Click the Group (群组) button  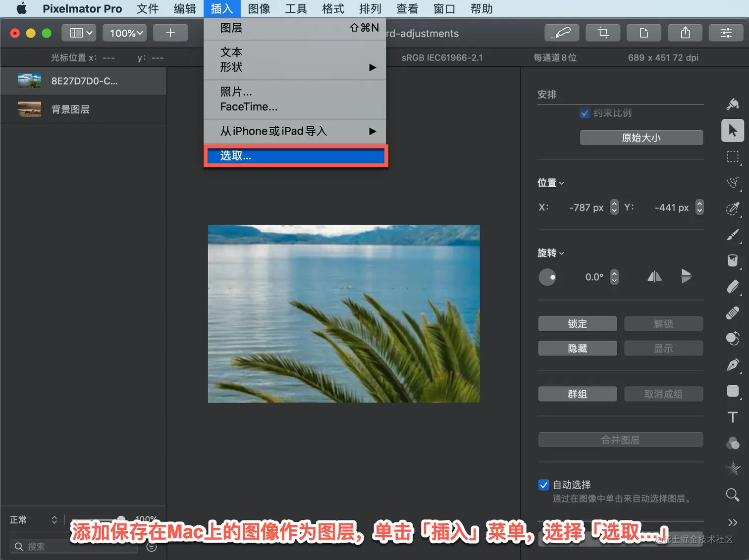pos(578,394)
